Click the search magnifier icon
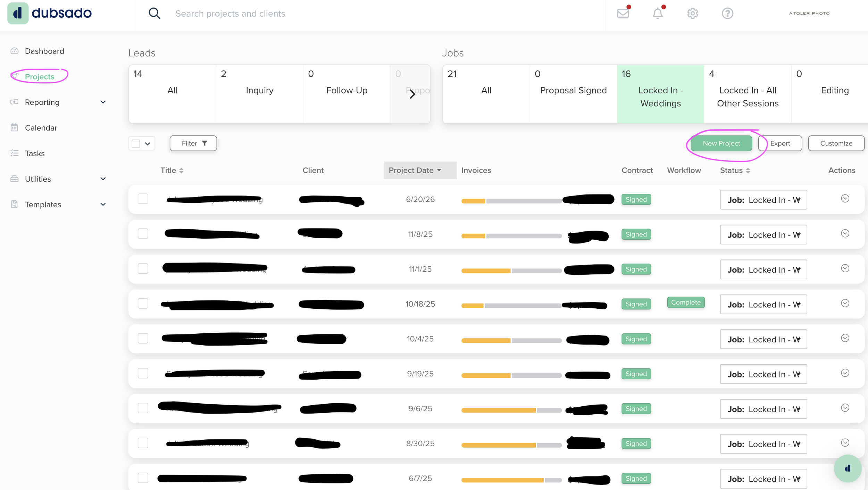The width and height of the screenshot is (868, 490). 154,13
